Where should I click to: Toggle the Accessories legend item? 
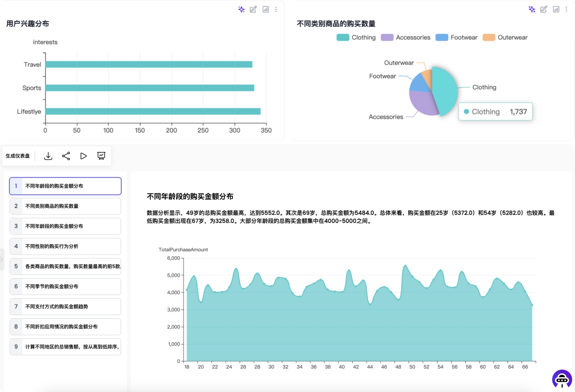[405, 37]
